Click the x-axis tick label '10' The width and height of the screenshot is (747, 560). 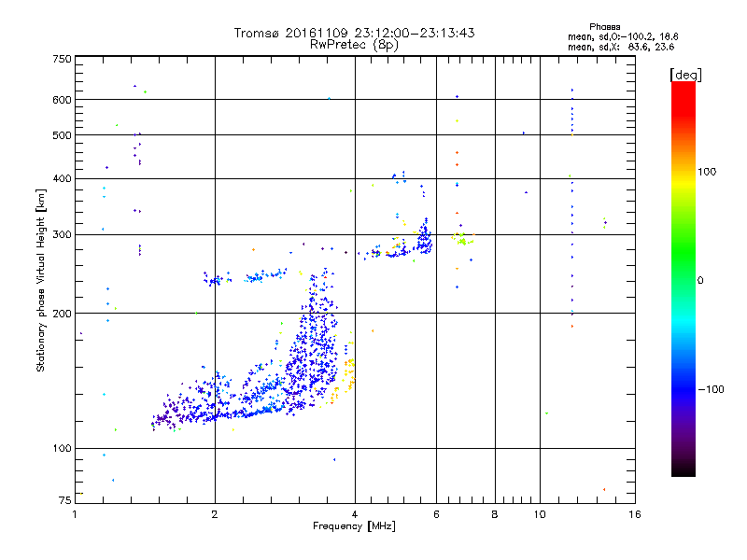click(540, 514)
